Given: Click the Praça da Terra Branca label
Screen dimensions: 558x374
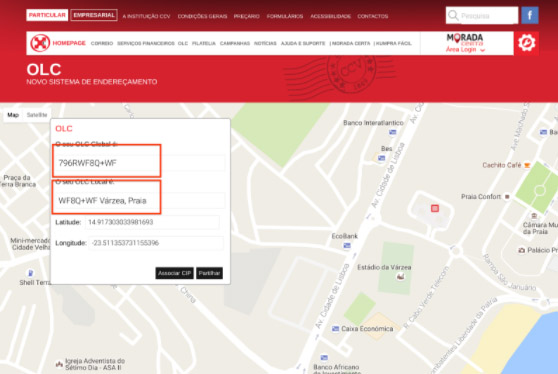Looking at the screenshot, I should [18, 181].
